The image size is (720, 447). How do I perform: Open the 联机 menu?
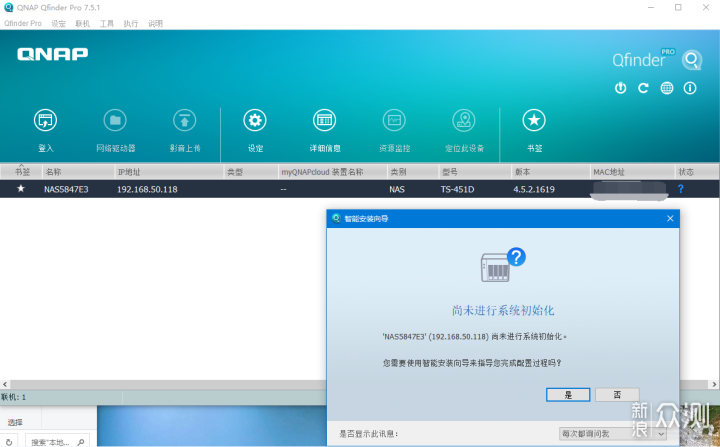click(x=83, y=23)
